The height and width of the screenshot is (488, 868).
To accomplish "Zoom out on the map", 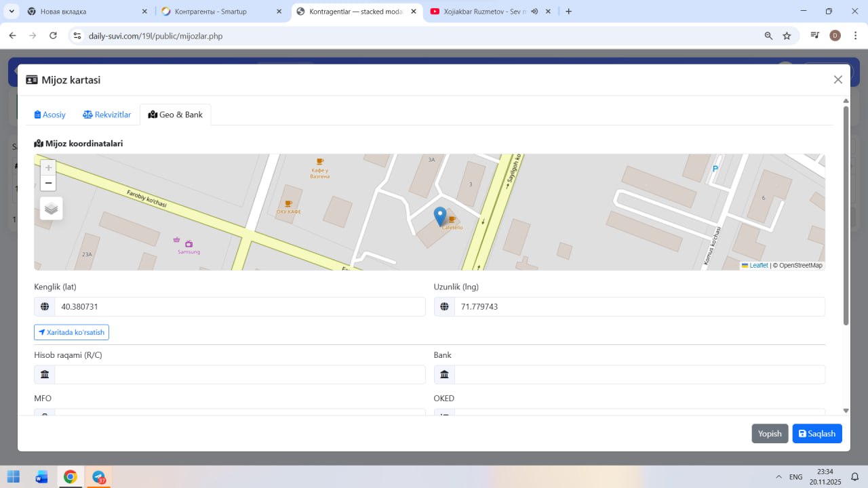I will click(48, 183).
